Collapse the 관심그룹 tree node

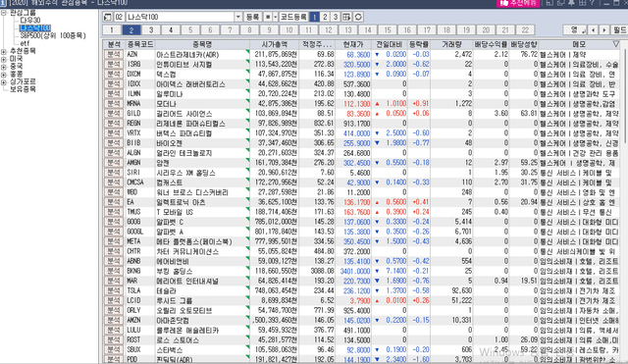click(x=4, y=13)
